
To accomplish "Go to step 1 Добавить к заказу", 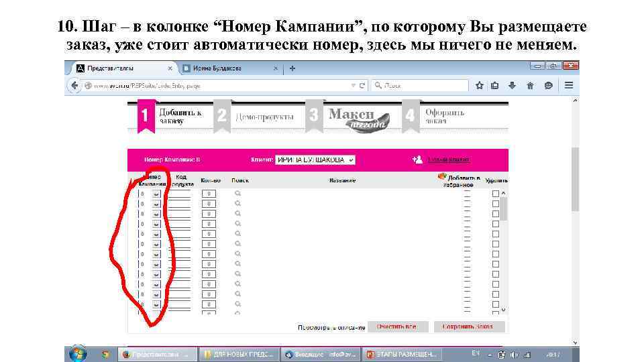I will 170,117.
